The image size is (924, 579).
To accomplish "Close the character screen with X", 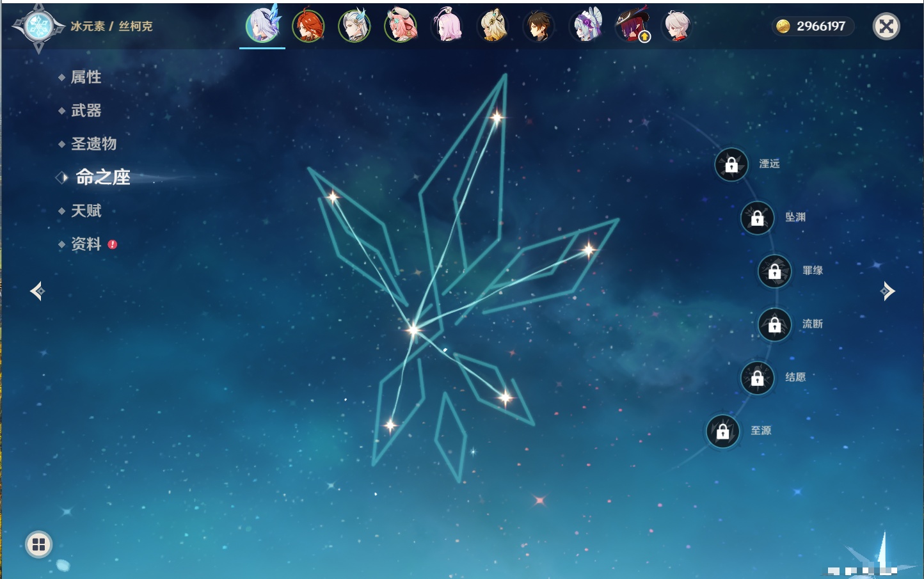I will coord(886,26).
